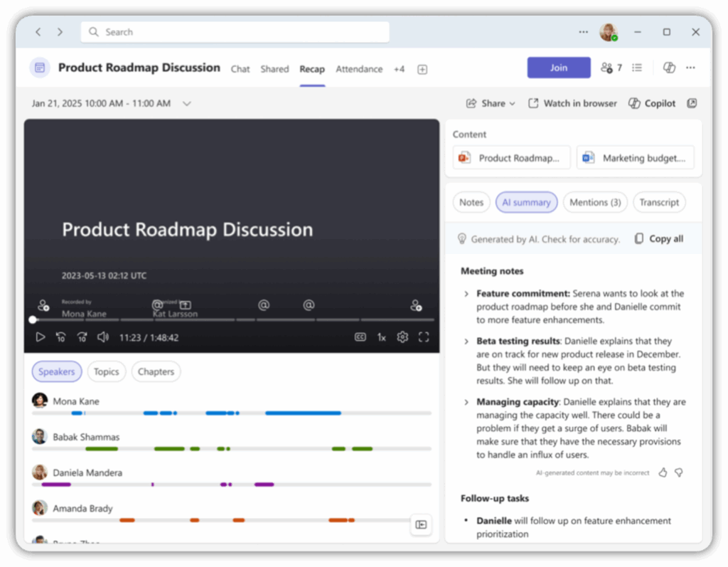
Task: Click the Join meeting button
Action: (559, 68)
